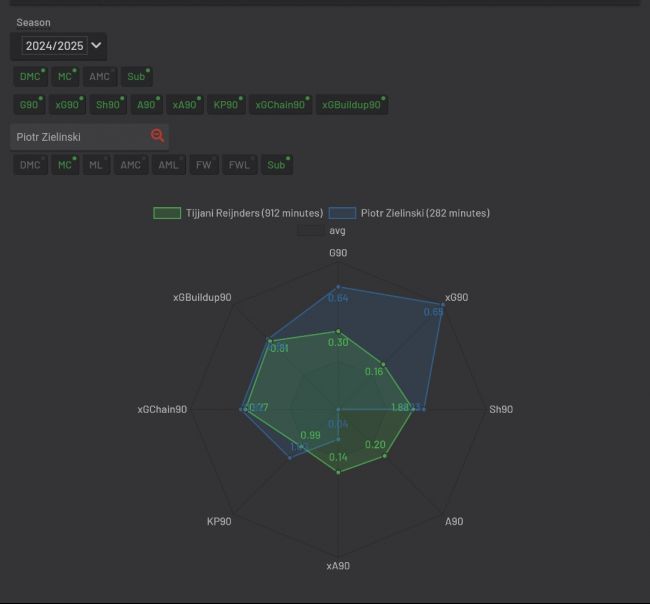This screenshot has width=650, height=604.
Task: Toggle the xGBuildup90 metric chip
Action: pos(352,105)
